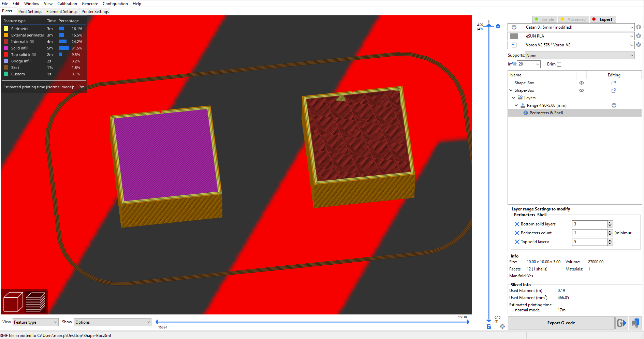Open printer settings cog next to Voron V2.576
This screenshot has width=644, height=339.
click(639, 45)
